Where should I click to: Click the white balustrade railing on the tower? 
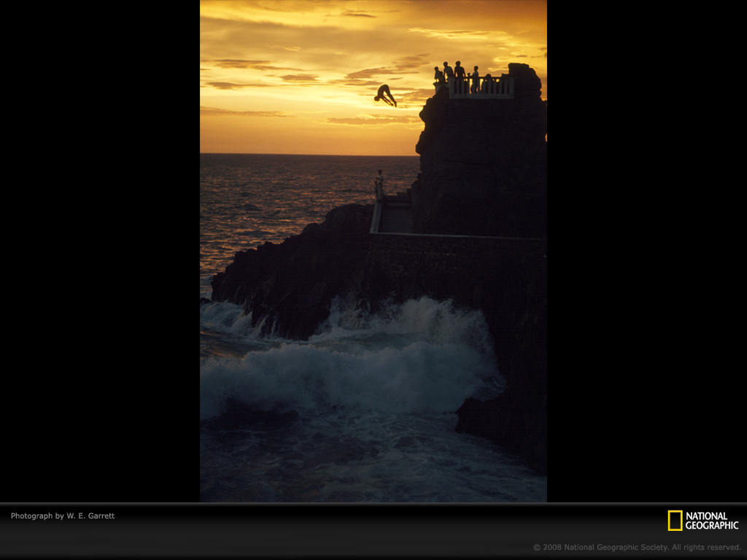[x=481, y=88]
